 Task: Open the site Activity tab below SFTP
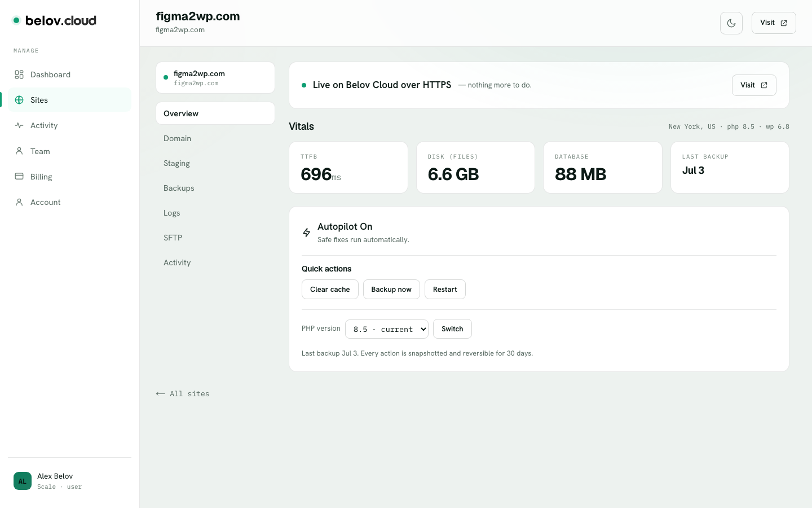tap(215, 262)
